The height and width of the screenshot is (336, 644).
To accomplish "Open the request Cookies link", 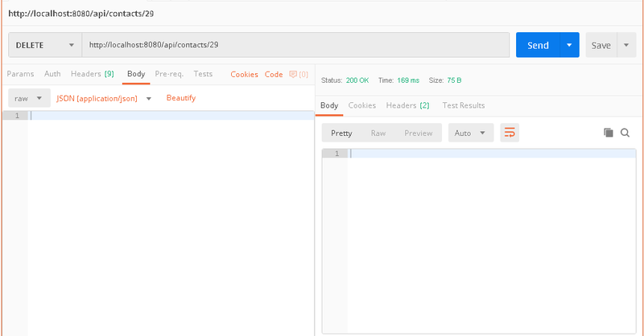I will click(x=244, y=74).
